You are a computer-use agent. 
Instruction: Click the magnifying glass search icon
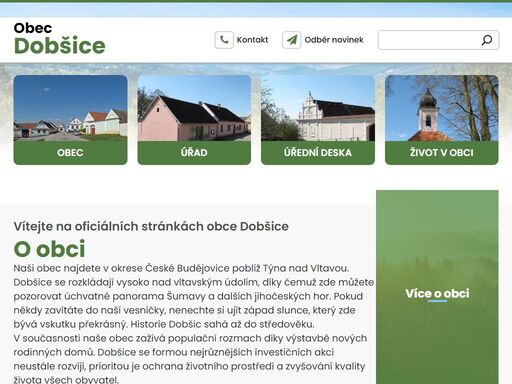[487, 40]
